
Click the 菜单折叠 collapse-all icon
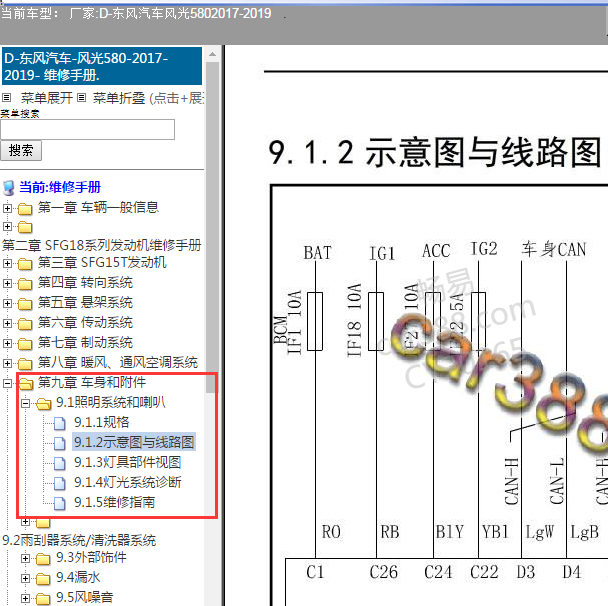coord(81,97)
